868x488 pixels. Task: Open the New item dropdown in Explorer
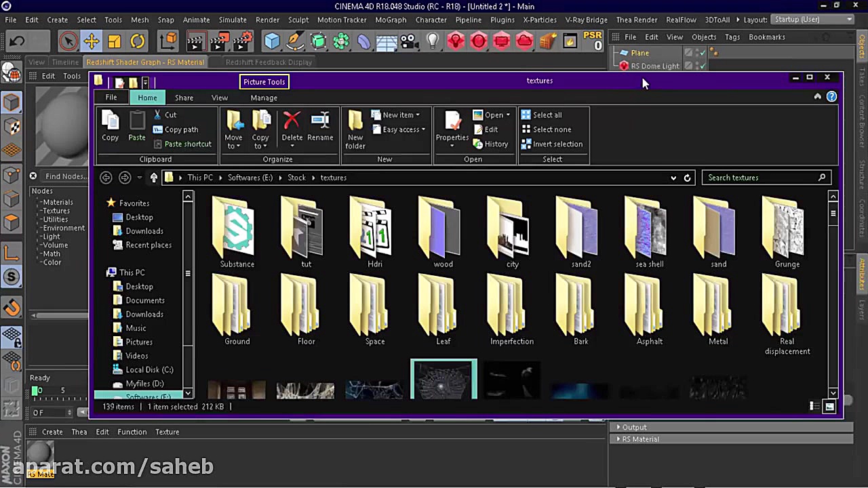point(399,115)
